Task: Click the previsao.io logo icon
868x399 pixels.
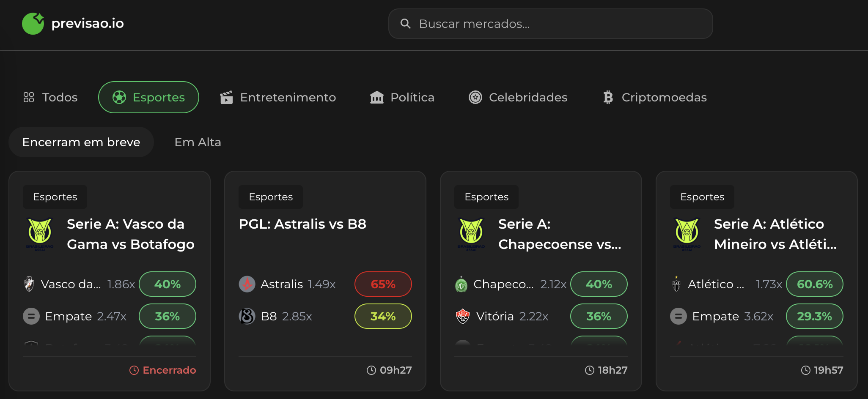Action: tap(33, 23)
